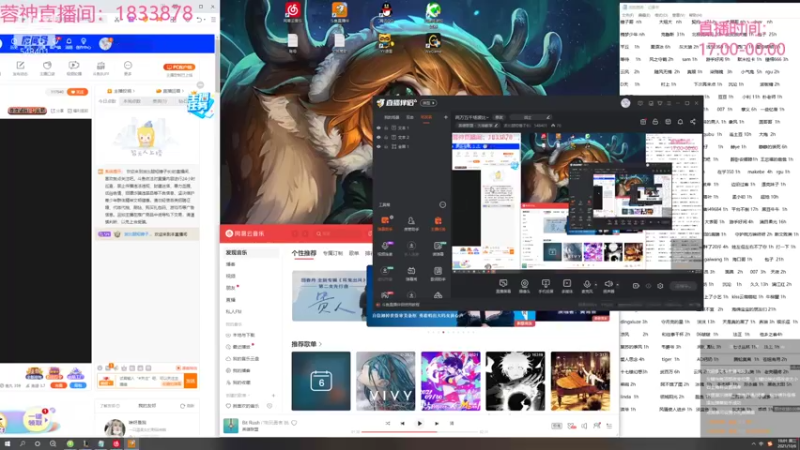The image size is (800, 450).
Task: Toggle the lock on 全屏1 layer
Action: 386,146
